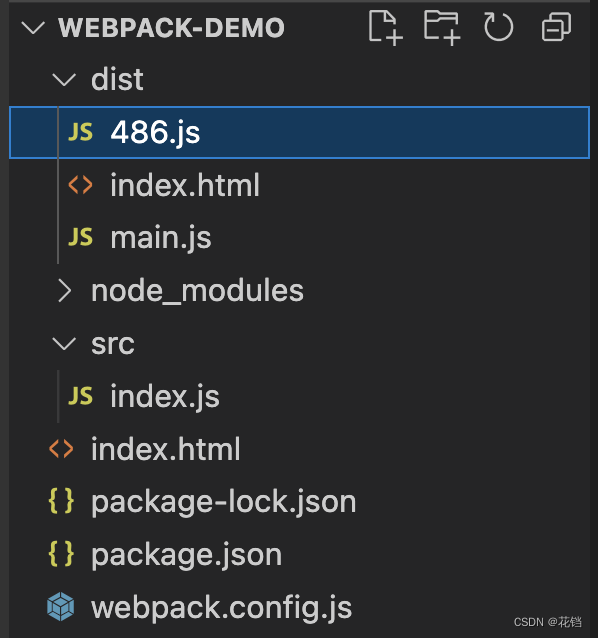Click the braces icon beside package-lock.json
The height and width of the screenshot is (638, 598).
tap(61, 501)
